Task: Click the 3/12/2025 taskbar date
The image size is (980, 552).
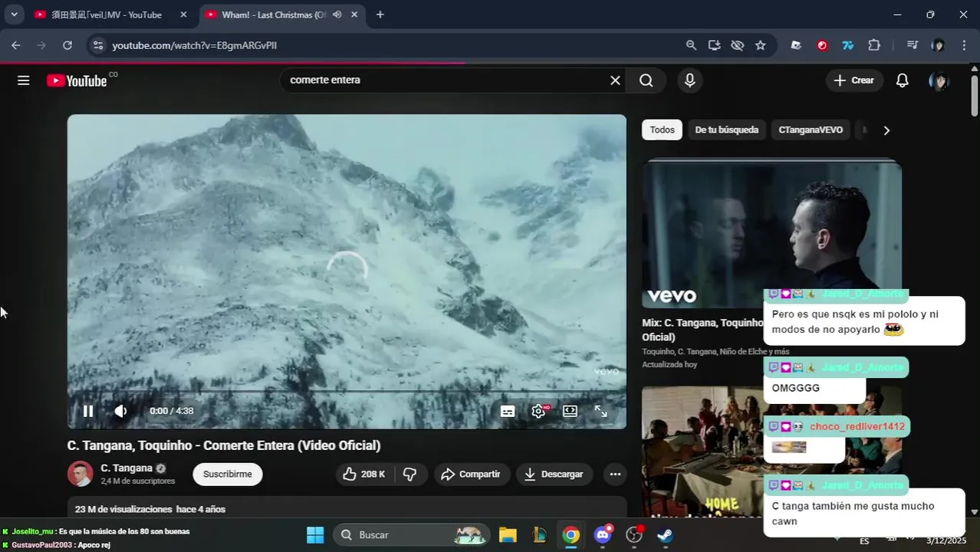Action: pyautogui.click(x=946, y=540)
